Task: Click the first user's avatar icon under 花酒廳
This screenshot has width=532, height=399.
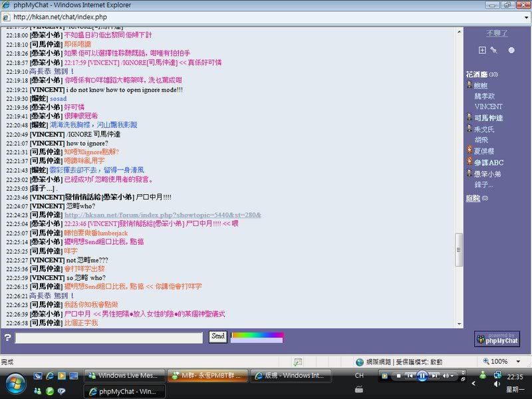Action: 469,84
